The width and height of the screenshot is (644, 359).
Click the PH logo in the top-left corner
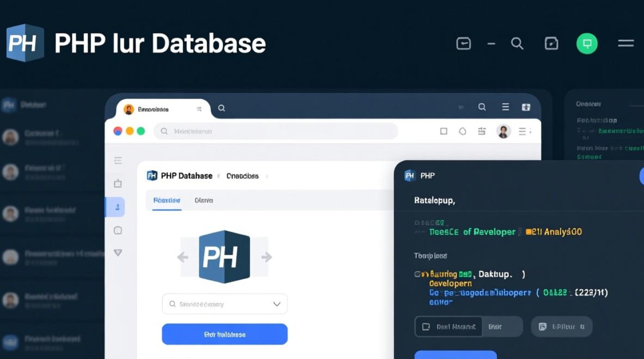coord(25,42)
